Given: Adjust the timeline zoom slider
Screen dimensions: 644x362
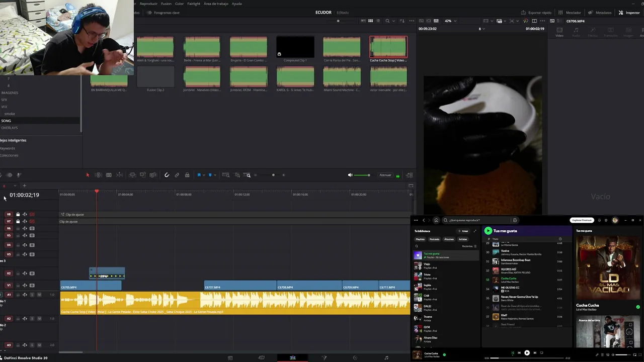Looking at the screenshot, I should pos(273,175).
